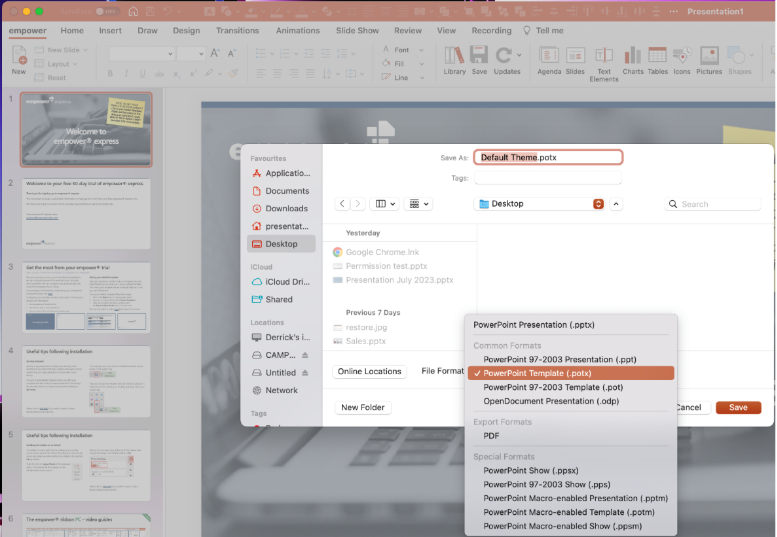Select slide 4 thumbnail

click(x=86, y=381)
